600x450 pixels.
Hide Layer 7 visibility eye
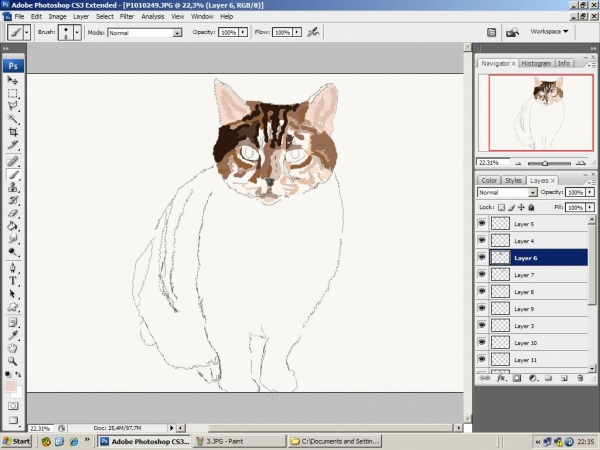click(482, 274)
